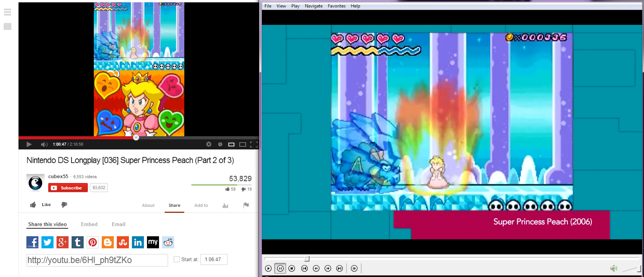
Task: Click the thumbs-down dislike icon
Action: click(x=64, y=205)
